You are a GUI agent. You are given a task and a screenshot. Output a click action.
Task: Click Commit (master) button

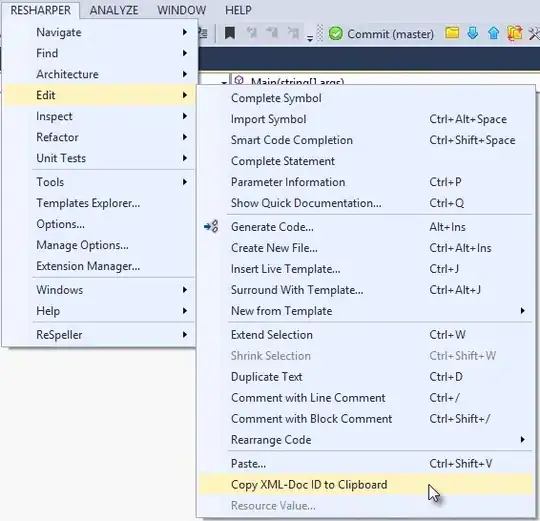[381, 34]
